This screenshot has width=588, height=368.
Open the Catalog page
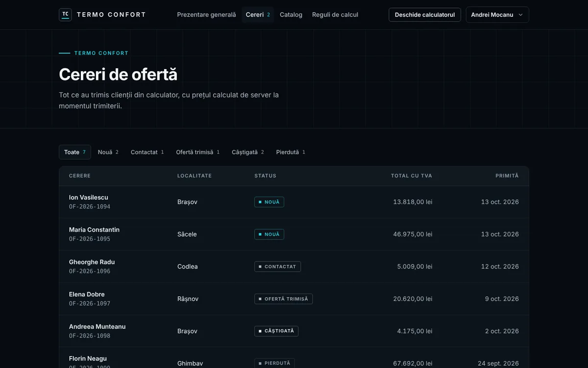click(x=291, y=15)
